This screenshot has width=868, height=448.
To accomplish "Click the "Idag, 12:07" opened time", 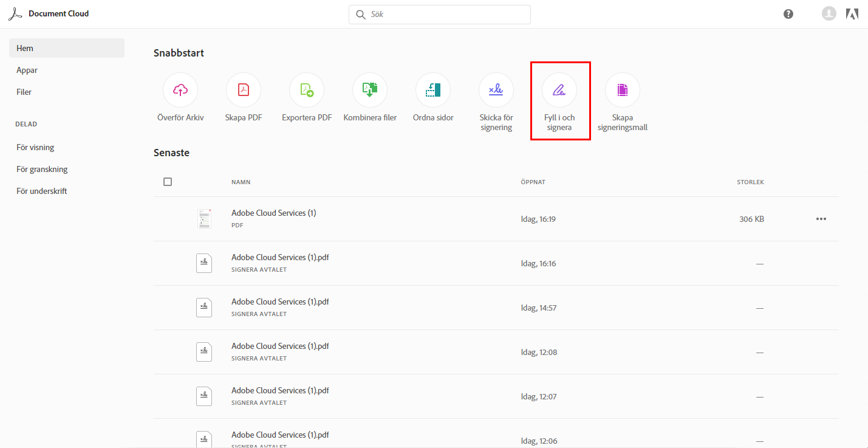I will tap(539, 397).
